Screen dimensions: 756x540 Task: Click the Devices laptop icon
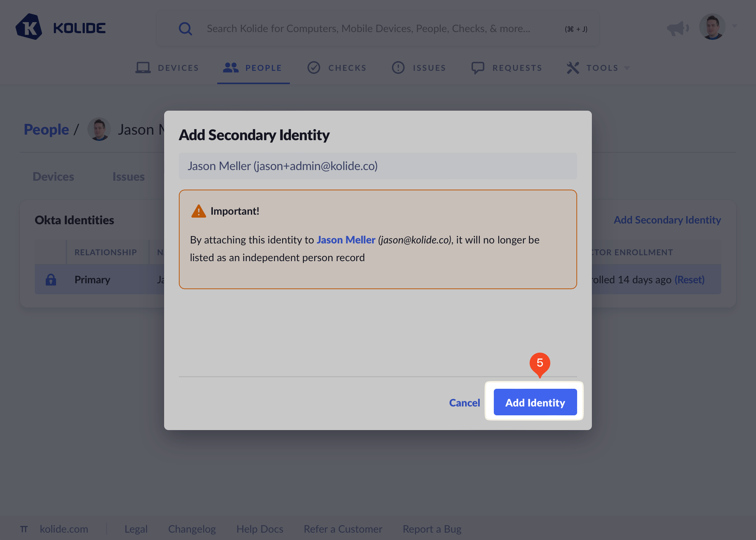(x=143, y=68)
